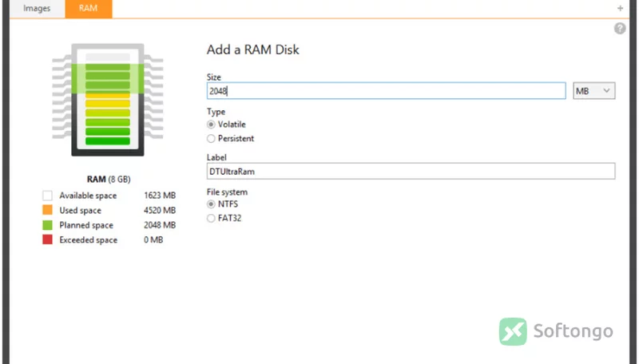Viewport: 639px width, 364px height.
Task: Switch to the Images tab
Action: pos(37,9)
